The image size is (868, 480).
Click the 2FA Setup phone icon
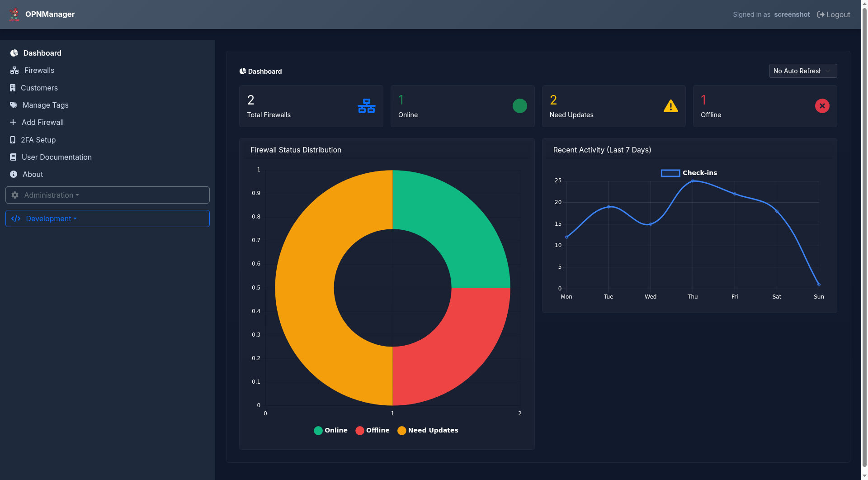click(x=13, y=140)
